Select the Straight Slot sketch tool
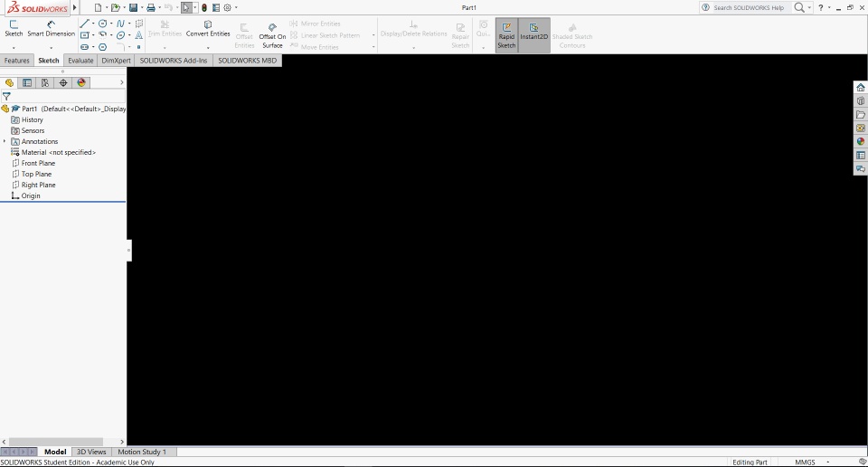 pyautogui.click(x=84, y=47)
